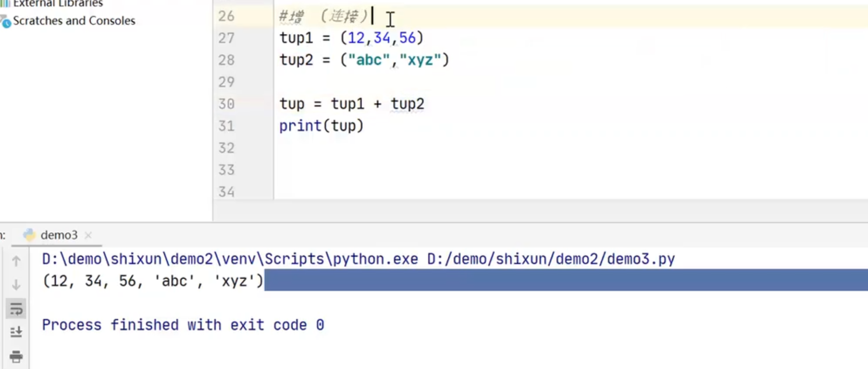Toggle soft-wrap in the Run console
The height and width of the screenshot is (369, 868).
coord(16,309)
